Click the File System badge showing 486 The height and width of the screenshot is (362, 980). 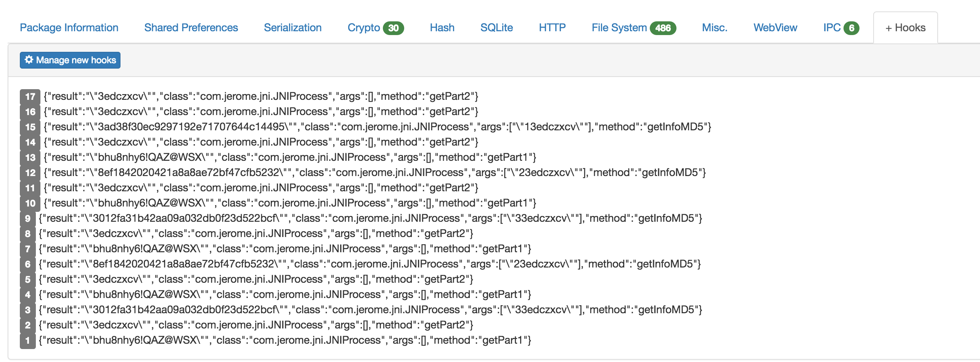pos(663,28)
